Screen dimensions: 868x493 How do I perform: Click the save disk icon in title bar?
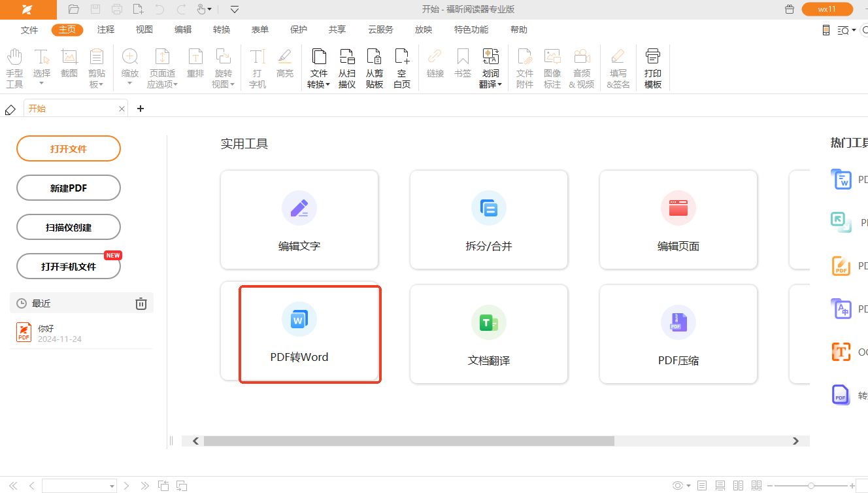[95, 9]
